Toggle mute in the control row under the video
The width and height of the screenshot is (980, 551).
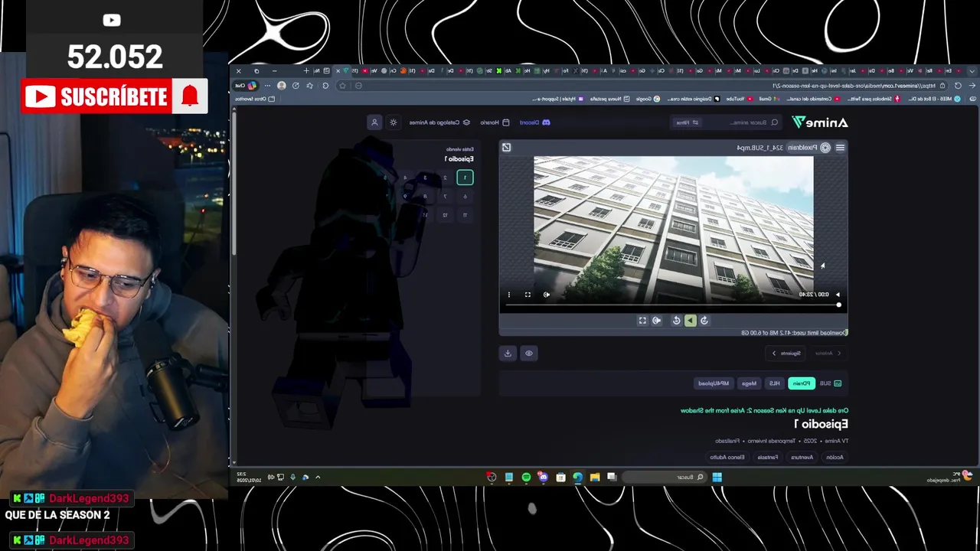(x=657, y=321)
